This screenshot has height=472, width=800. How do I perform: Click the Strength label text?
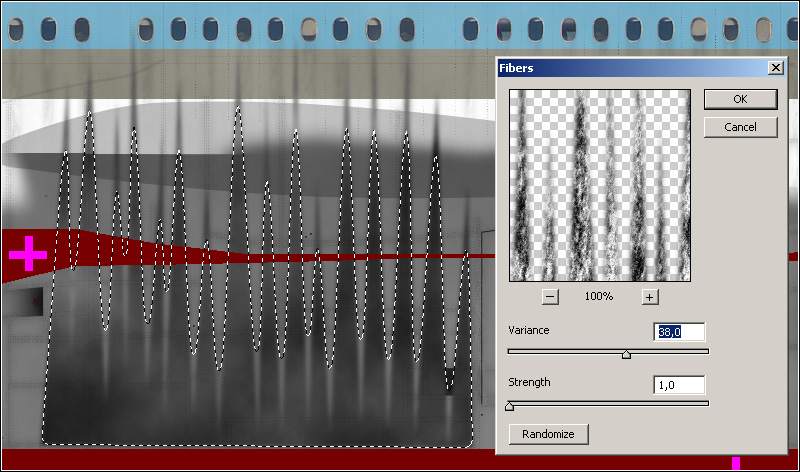[529, 382]
